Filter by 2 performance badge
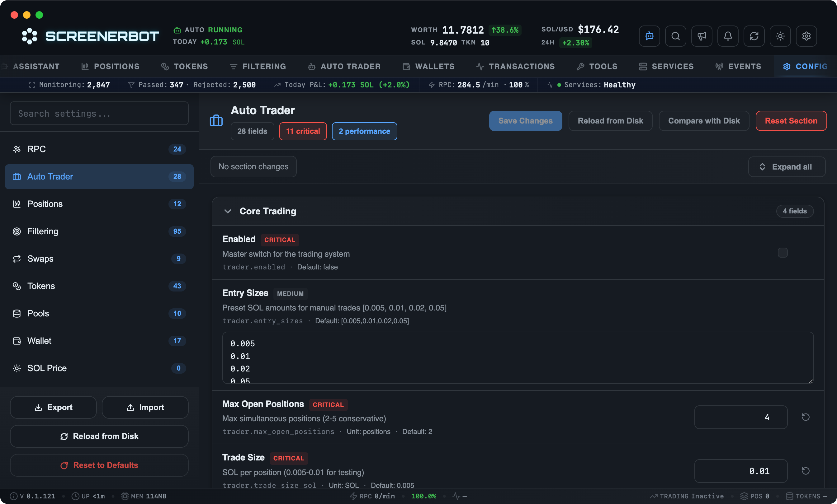Image resolution: width=837 pixels, height=504 pixels. point(364,131)
